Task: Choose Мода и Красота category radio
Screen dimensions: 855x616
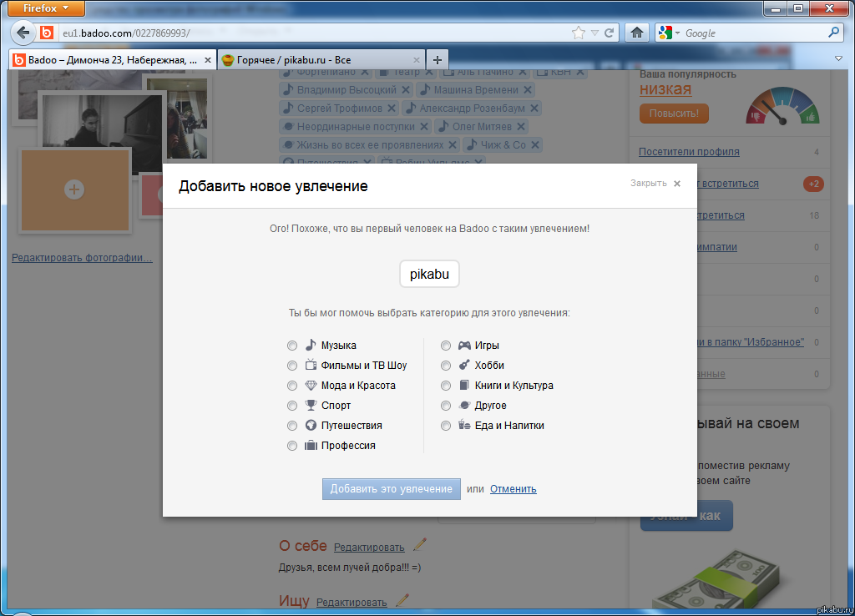Action: point(292,386)
